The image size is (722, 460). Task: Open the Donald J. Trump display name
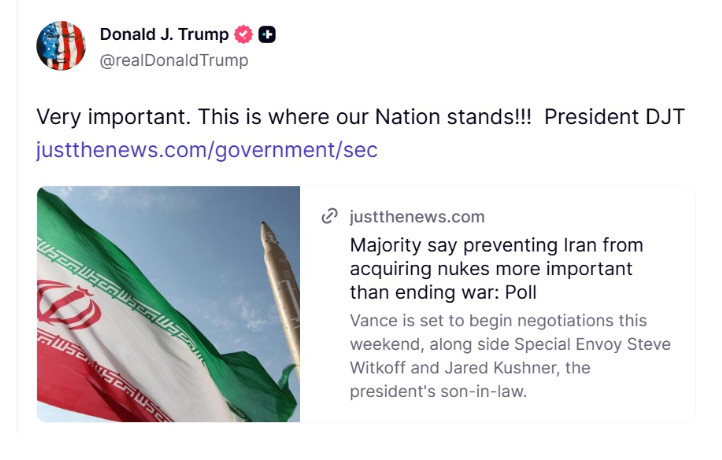(164, 35)
